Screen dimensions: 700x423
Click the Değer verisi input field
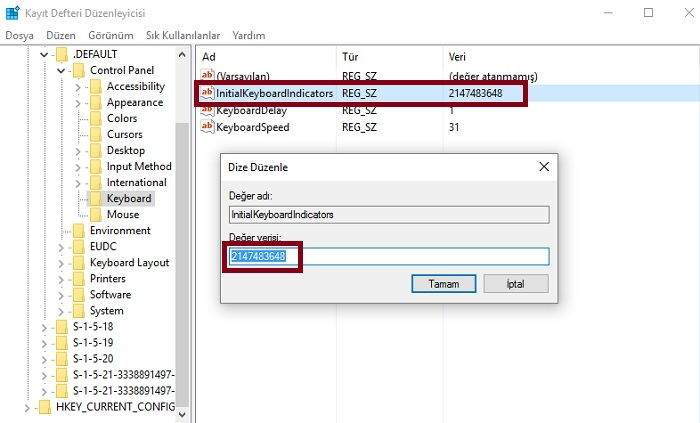coord(420,257)
